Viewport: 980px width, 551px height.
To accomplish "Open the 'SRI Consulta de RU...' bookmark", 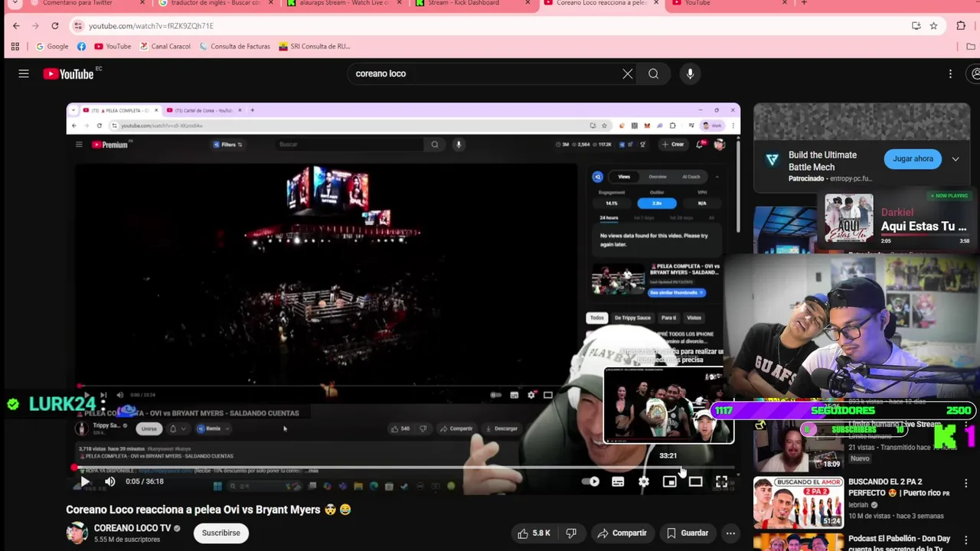I will click(x=314, y=46).
